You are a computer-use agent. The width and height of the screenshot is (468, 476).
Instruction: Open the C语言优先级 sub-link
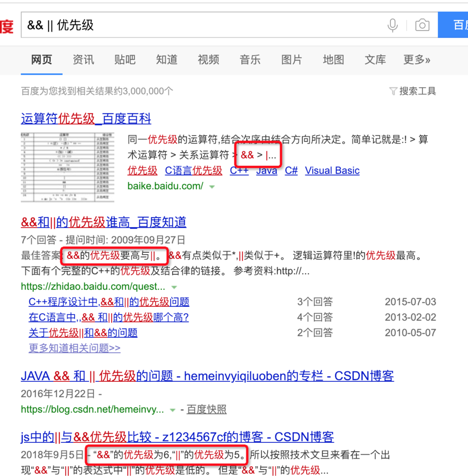[x=194, y=171]
